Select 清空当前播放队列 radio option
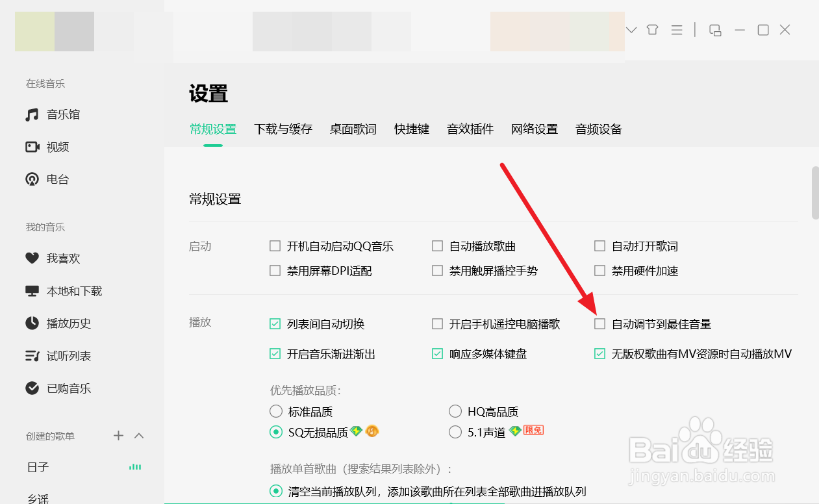Viewport: 819px width, 504px height. click(276, 491)
